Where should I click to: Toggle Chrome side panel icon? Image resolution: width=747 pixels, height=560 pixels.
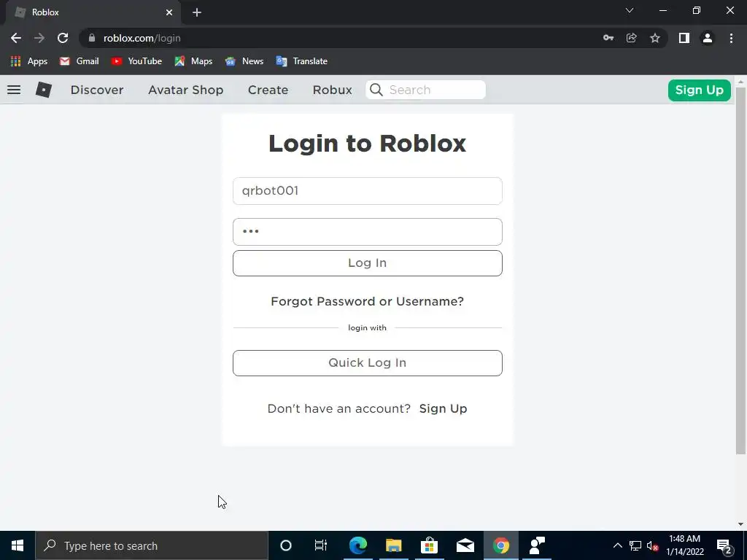click(x=684, y=38)
